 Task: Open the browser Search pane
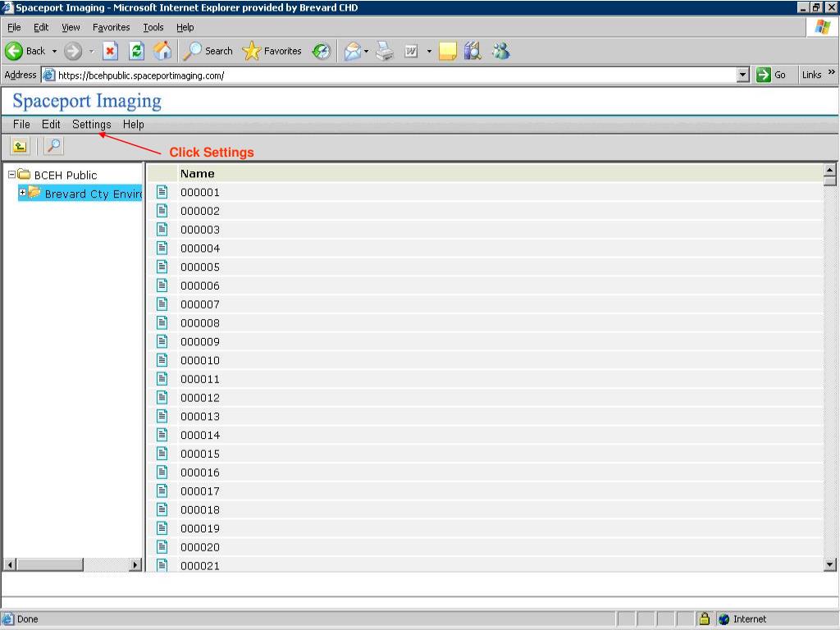pyautogui.click(x=208, y=51)
